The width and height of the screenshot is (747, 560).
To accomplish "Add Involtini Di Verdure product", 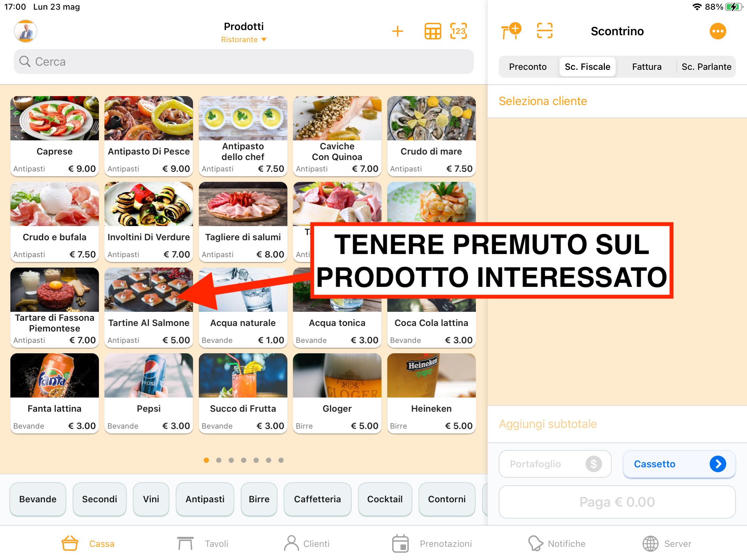I will pos(149,222).
